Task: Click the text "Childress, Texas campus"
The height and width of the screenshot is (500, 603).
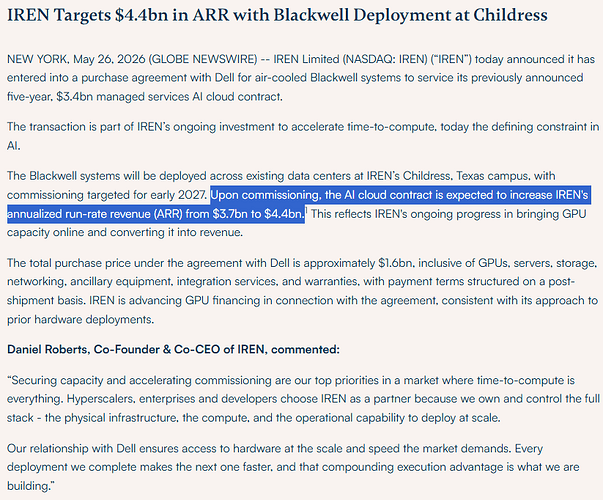Action: 466,176
